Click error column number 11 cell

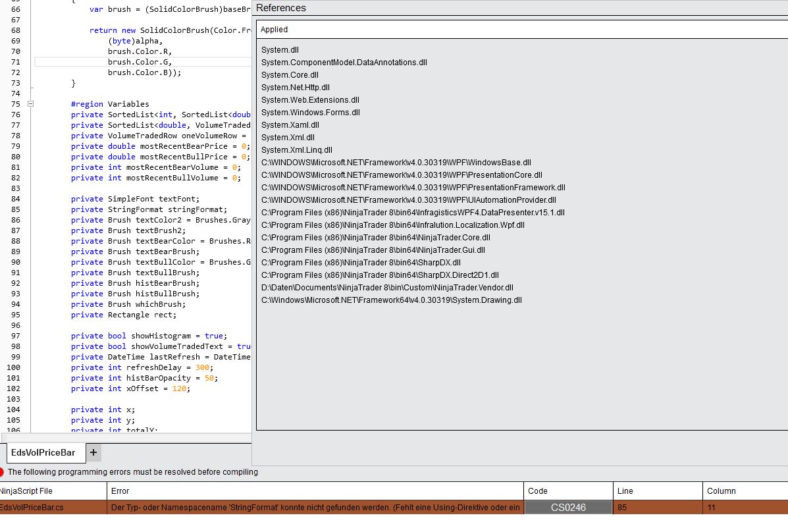pos(746,508)
